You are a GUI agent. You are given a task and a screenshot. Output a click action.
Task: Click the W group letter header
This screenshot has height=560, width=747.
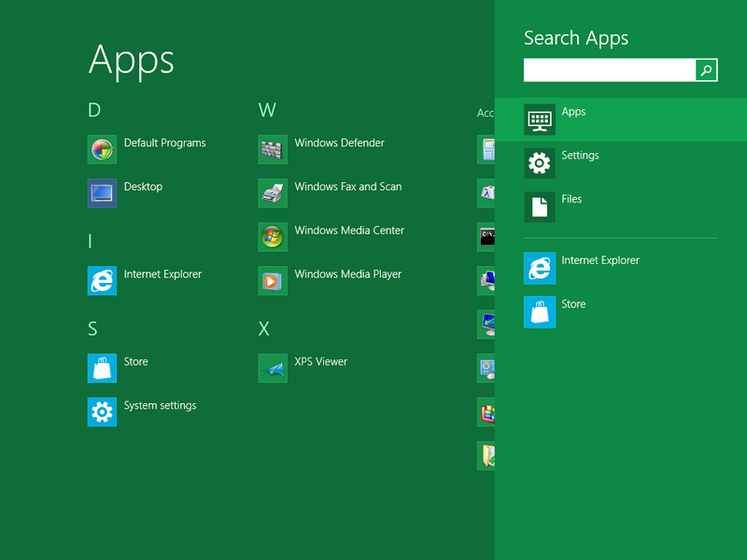point(267,110)
